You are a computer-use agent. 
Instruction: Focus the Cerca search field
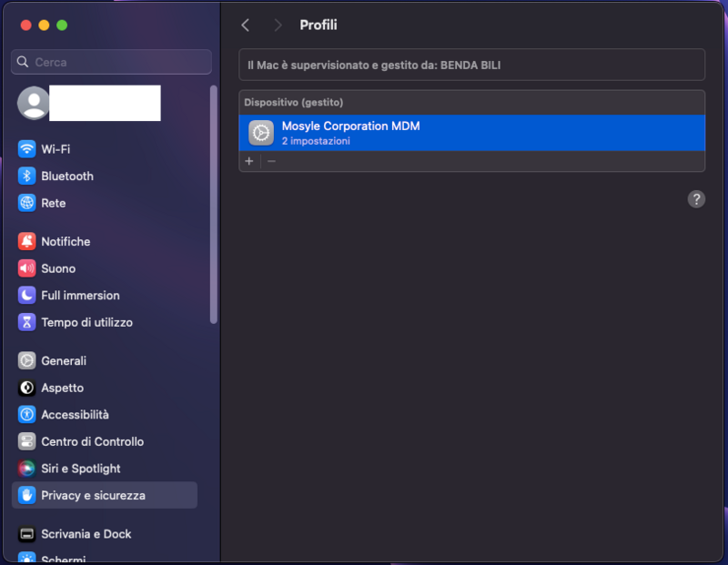[111, 62]
